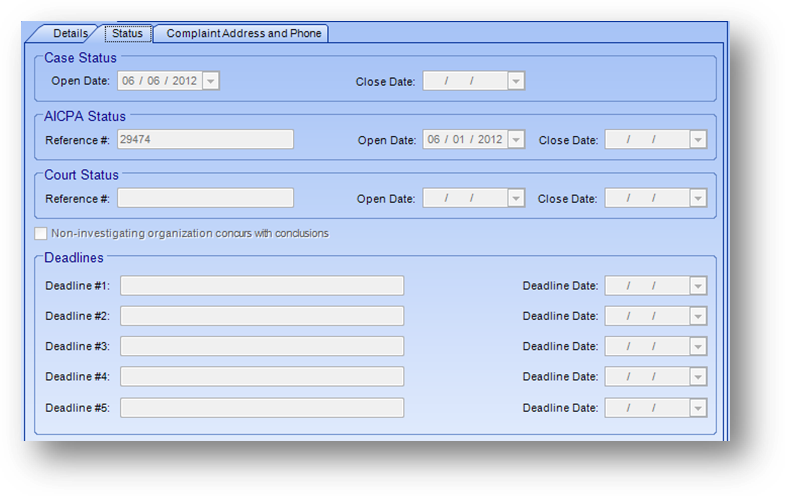Click the Deadline #2 text field
This screenshot has width=785, height=496.
pyautogui.click(x=262, y=316)
